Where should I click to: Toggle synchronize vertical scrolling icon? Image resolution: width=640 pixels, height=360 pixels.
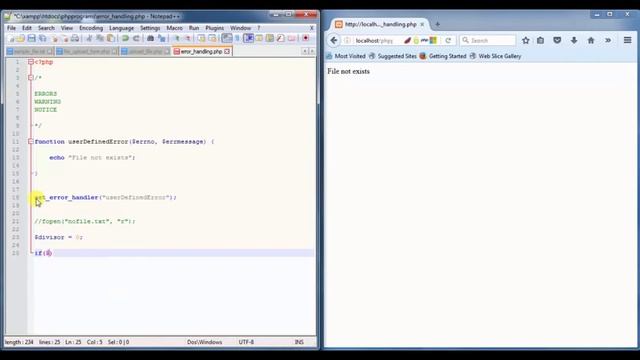201,38
